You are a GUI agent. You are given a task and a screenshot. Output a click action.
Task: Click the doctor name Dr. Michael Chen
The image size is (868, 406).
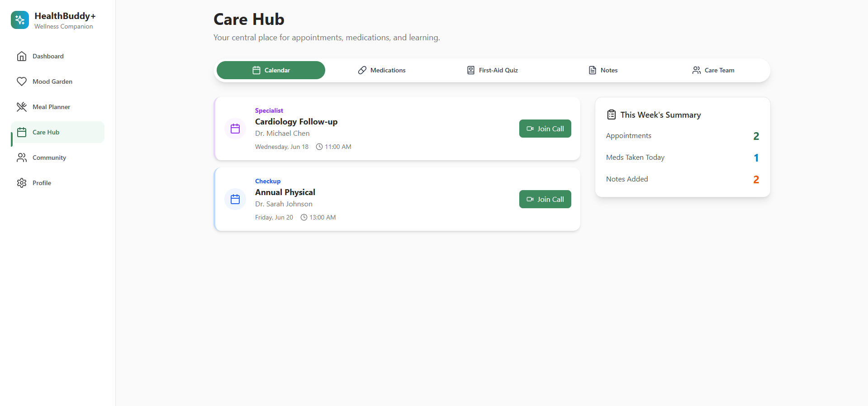pos(282,134)
